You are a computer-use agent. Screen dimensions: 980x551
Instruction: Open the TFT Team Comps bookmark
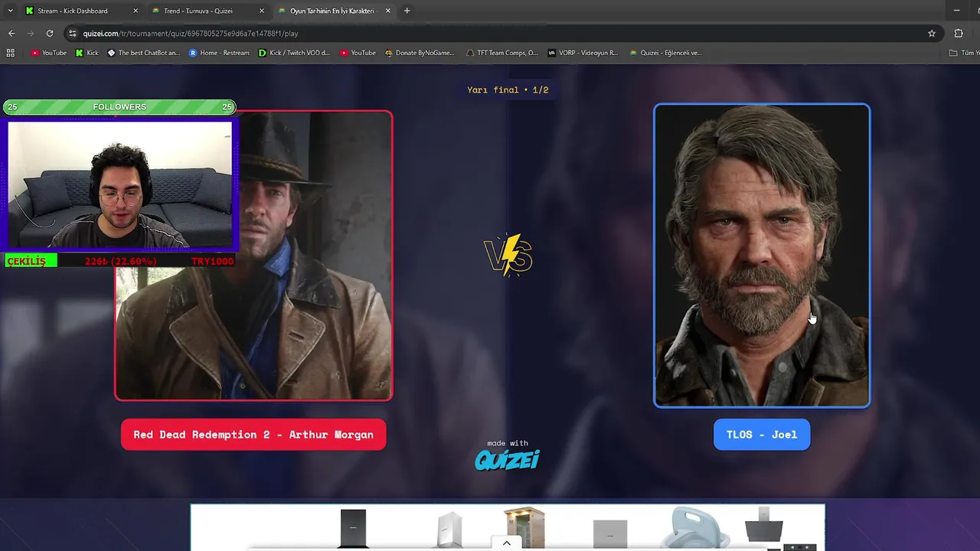(x=502, y=53)
